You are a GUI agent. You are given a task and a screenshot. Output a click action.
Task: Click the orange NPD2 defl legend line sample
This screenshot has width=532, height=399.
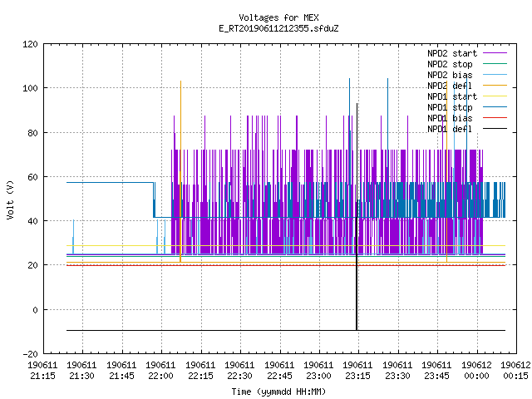[495, 86]
